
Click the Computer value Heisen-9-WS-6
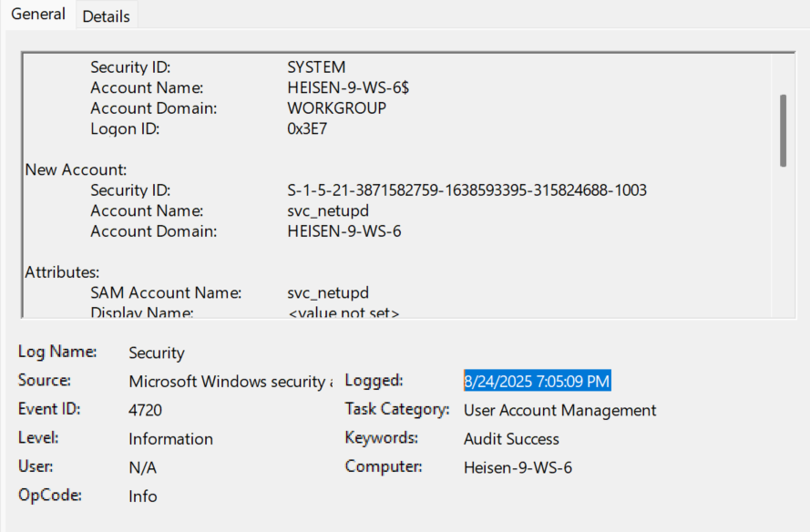click(x=518, y=467)
